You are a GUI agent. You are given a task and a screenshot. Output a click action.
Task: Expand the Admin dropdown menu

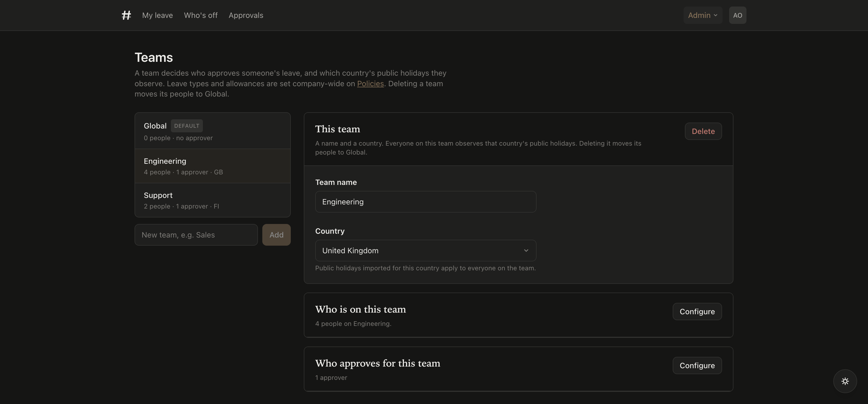[x=703, y=15]
